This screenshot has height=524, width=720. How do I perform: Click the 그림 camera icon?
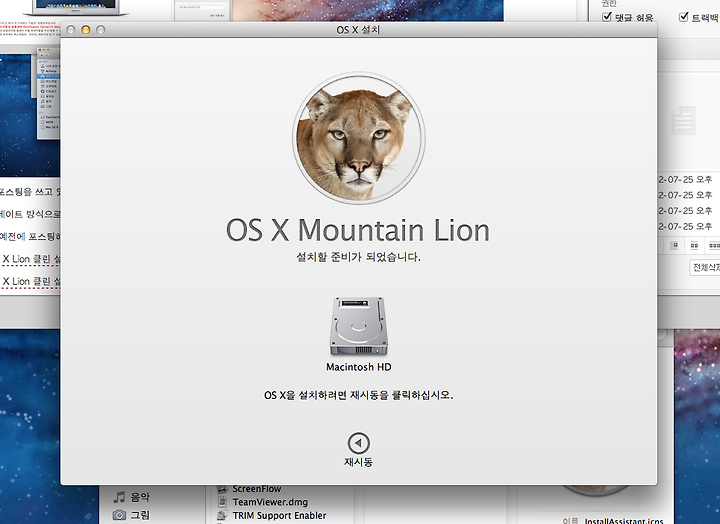tap(119, 515)
